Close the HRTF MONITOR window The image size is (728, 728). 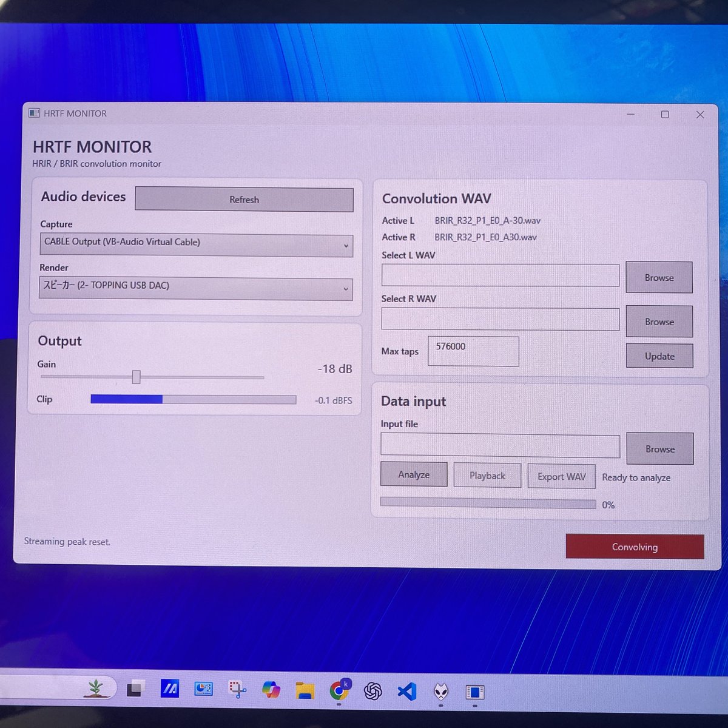700,114
